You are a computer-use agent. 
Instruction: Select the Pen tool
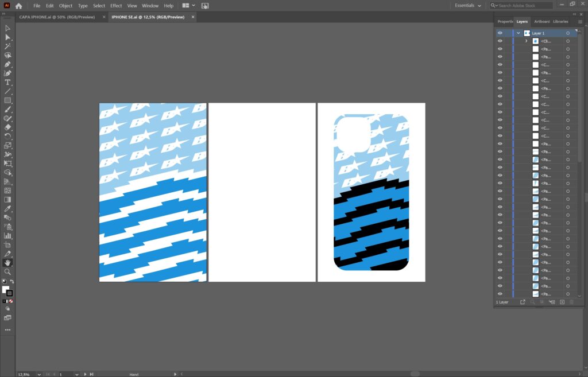7,64
